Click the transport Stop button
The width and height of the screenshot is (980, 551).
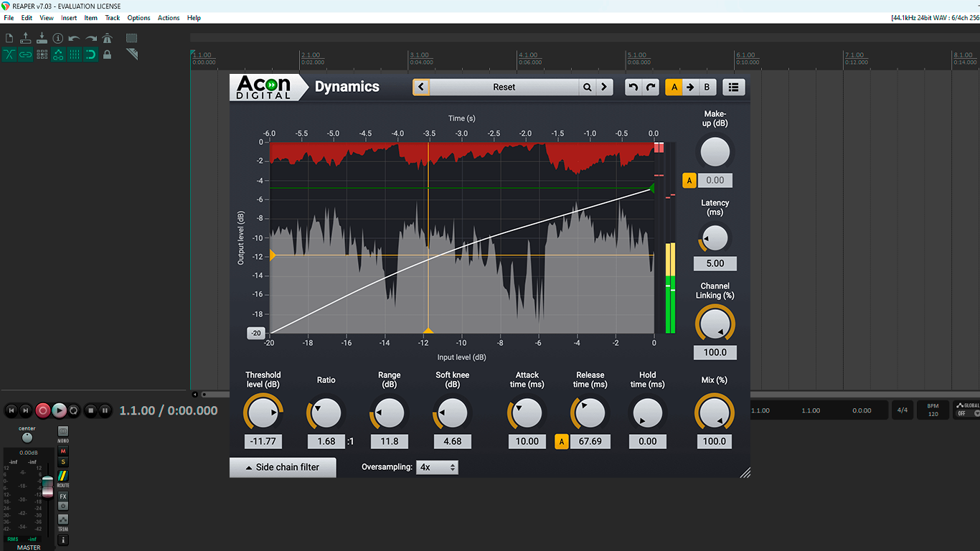(90, 410)
